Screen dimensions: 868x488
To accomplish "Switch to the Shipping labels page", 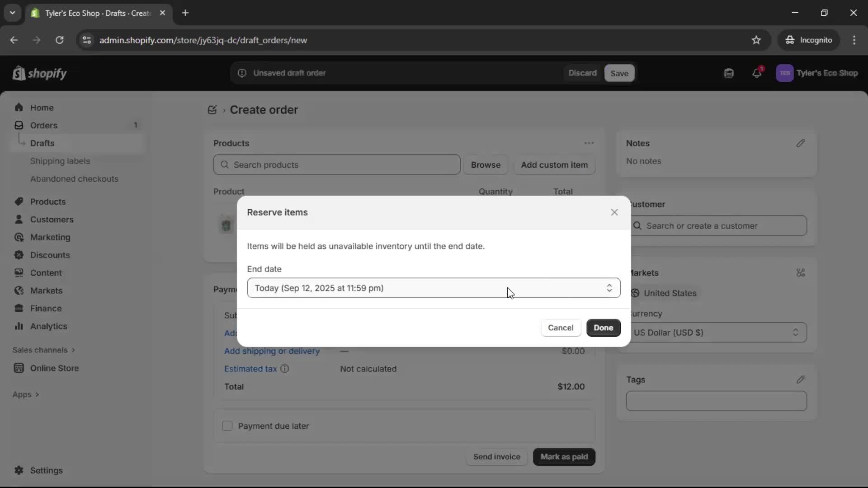I will pyautogui.click(x=61, y=161).
